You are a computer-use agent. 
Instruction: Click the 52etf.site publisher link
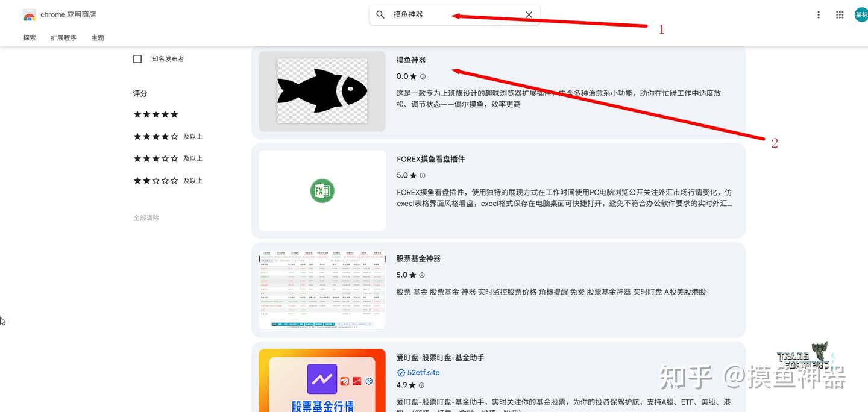pyautogui.click(x=424, y=373)
